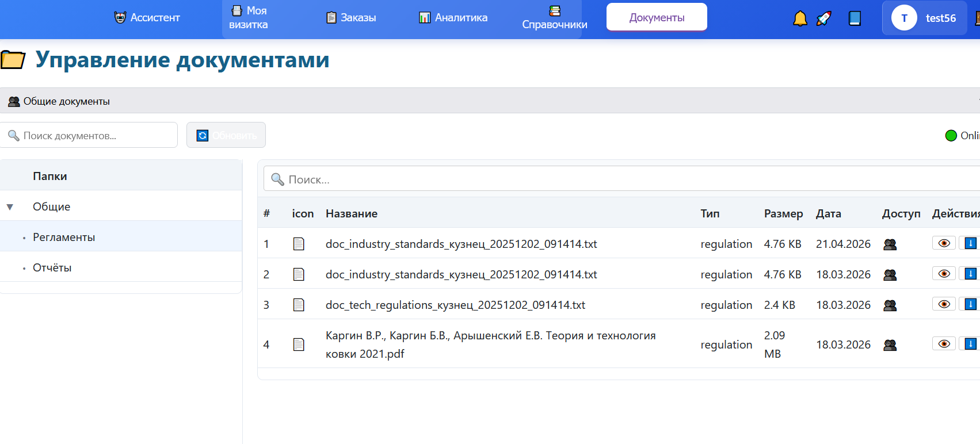Viewport: 980px width, 444px height.
Task: Open doc_tech_regulations_кузнец file name
Action: (x=455, y=305)
